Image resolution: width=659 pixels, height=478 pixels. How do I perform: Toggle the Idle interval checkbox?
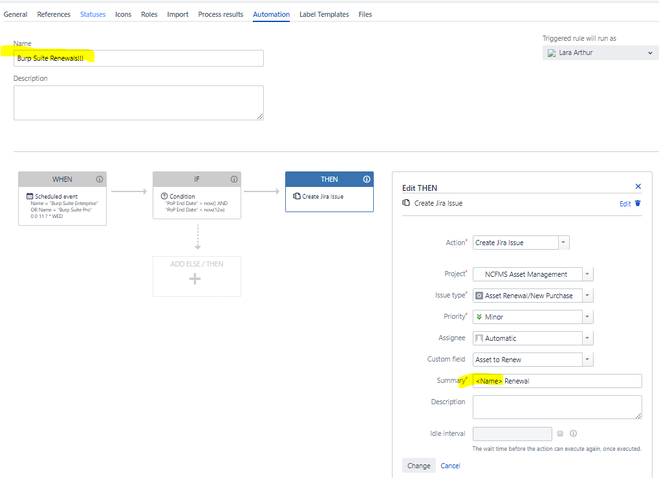click(x=560, y=433)
